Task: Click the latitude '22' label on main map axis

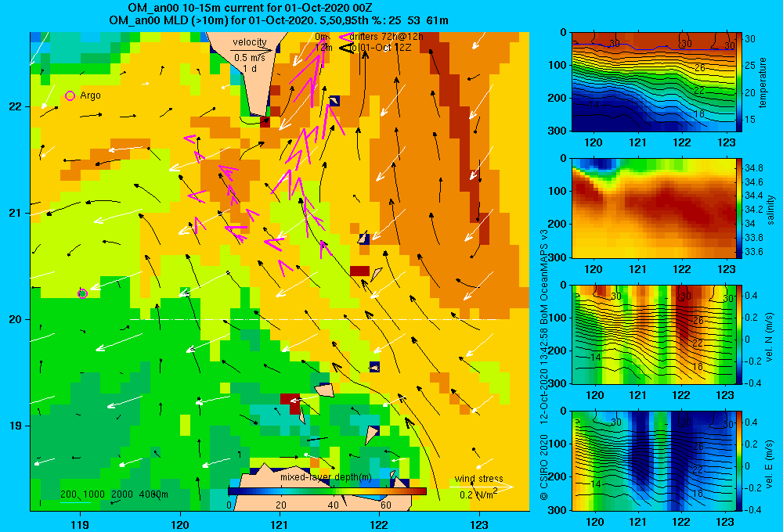Action: click(16, 106)
